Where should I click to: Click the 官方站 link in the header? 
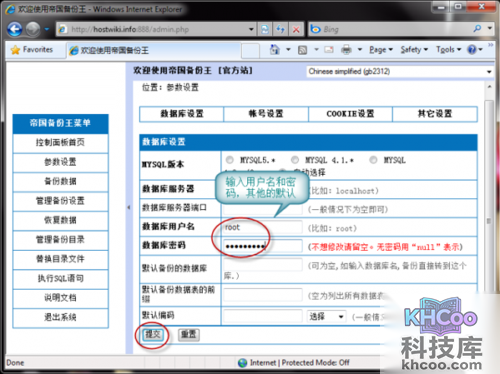click(x=235, y=70)
